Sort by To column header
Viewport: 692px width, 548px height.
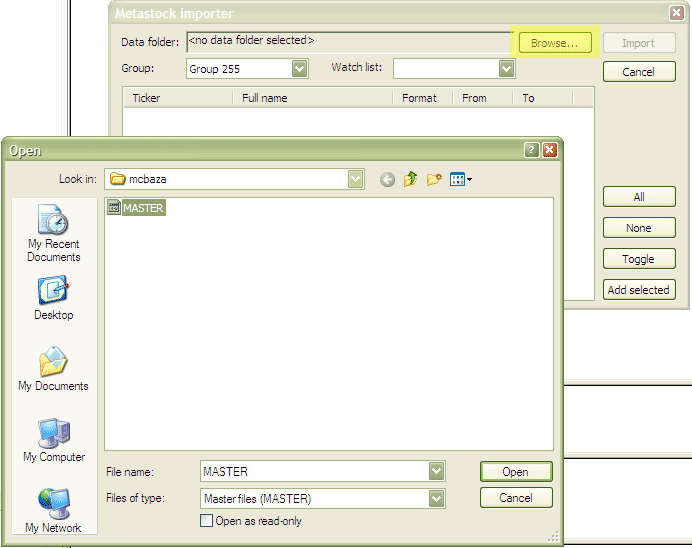point(543,98)
